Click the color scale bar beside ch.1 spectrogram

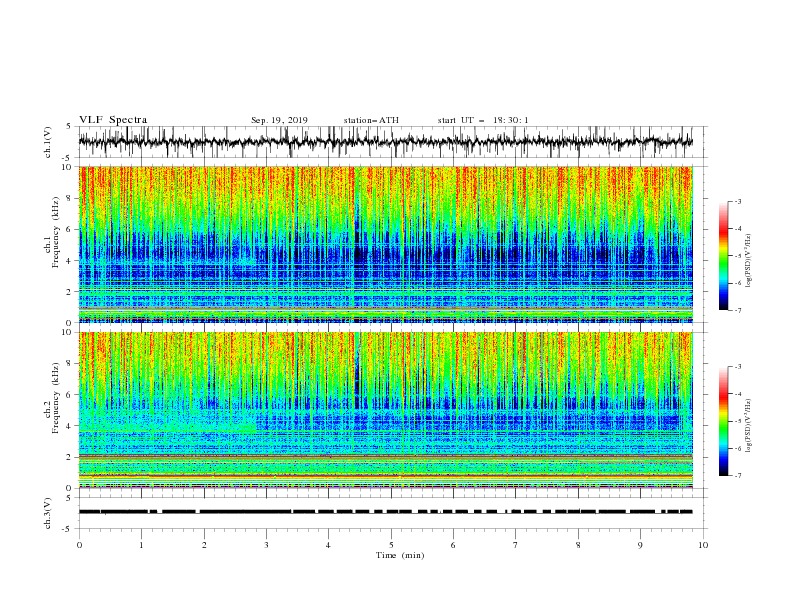[723, 256]
